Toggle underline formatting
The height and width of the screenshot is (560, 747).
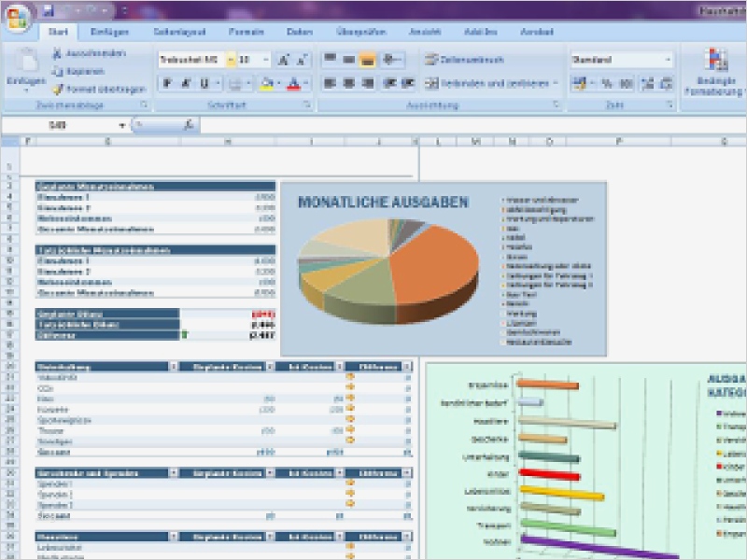[204, 84]
